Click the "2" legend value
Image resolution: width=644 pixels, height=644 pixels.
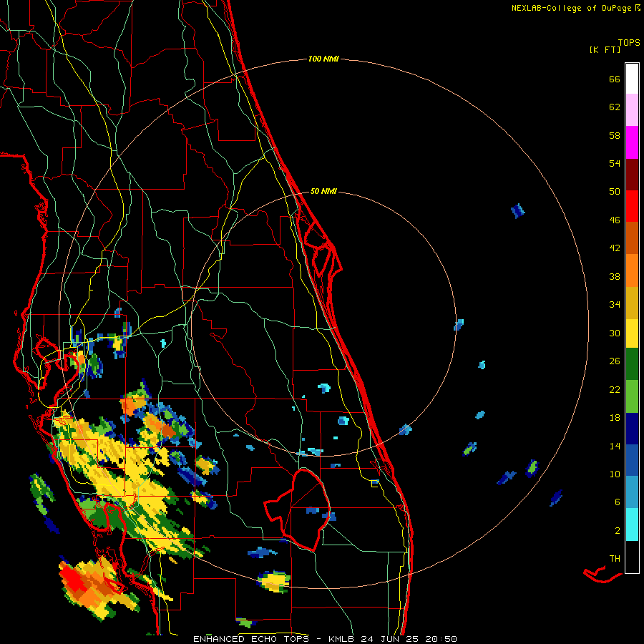(x=618, y=531)
